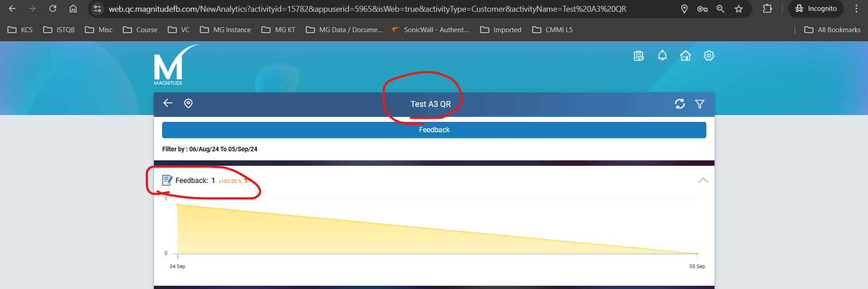868x289 pixels.
Task: Open the MG Instance bookmarks folder
Action: coord(225,30)
